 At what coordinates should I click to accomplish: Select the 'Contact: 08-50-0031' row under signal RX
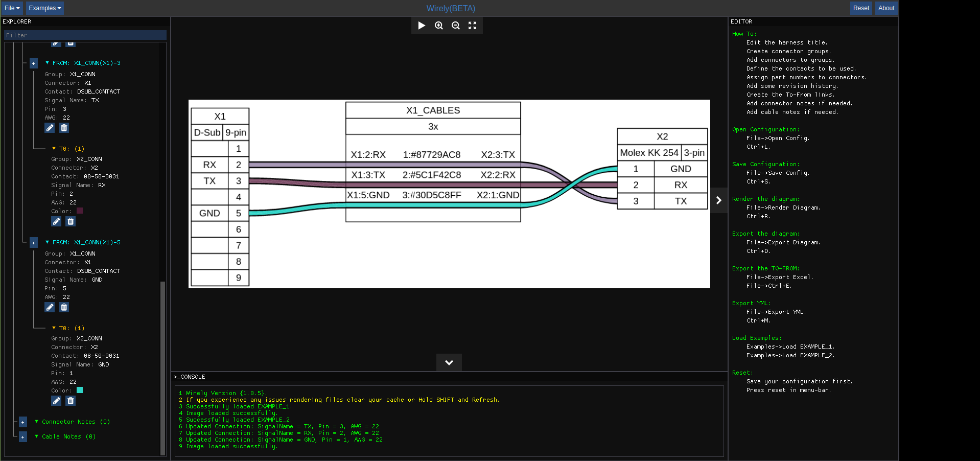coord(85,176)
